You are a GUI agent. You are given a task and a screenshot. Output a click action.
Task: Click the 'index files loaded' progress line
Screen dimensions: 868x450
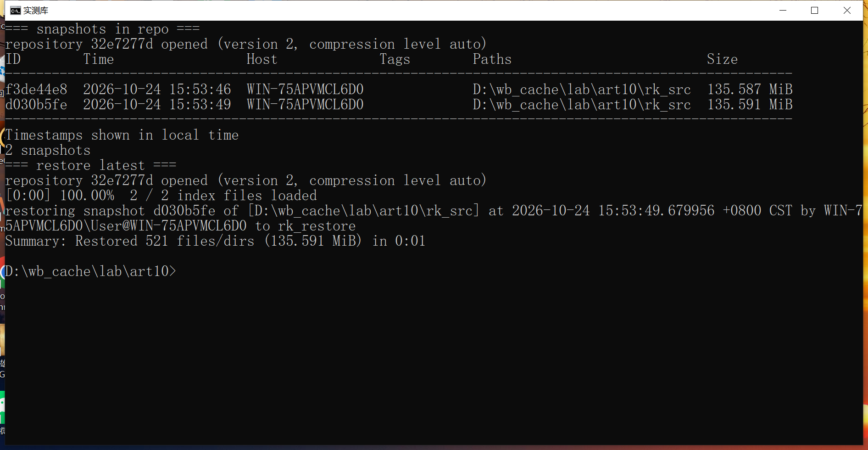coord(161,196)
